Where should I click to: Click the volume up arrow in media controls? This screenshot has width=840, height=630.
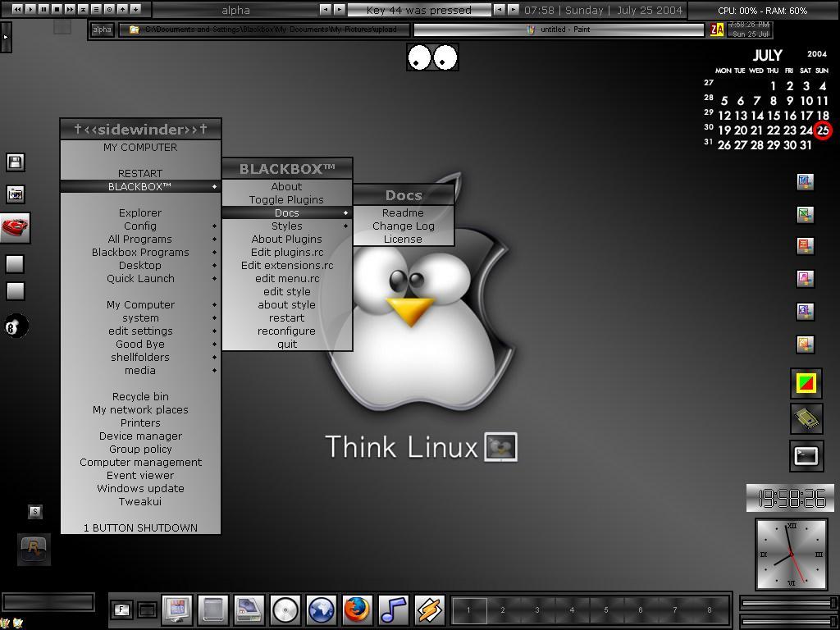(x=122, y=9)
